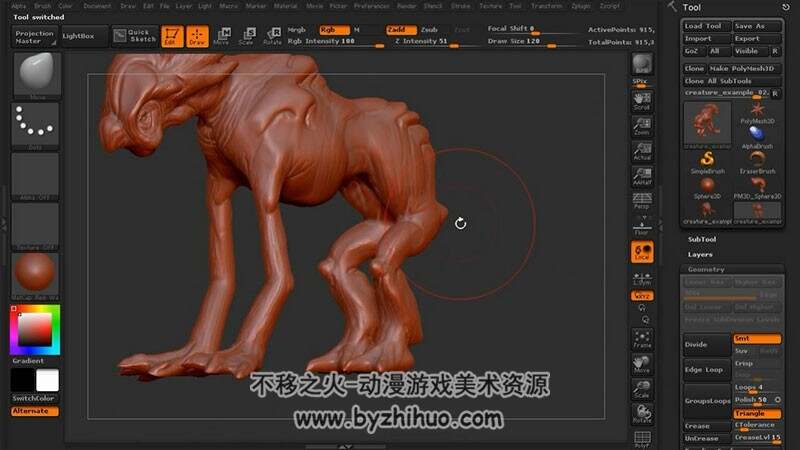The height and width of the screenshot is (450, 800).
Task: Toggle the XYZ rotation mode
Action: tap(642, 296)
